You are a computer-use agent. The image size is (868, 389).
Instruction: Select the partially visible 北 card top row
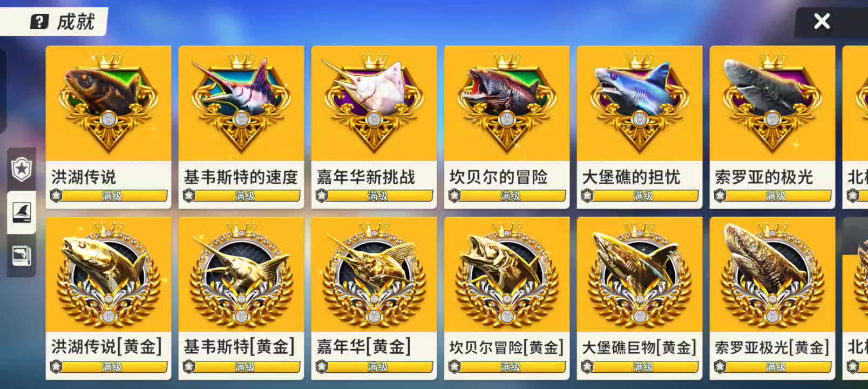pos(855,128)
